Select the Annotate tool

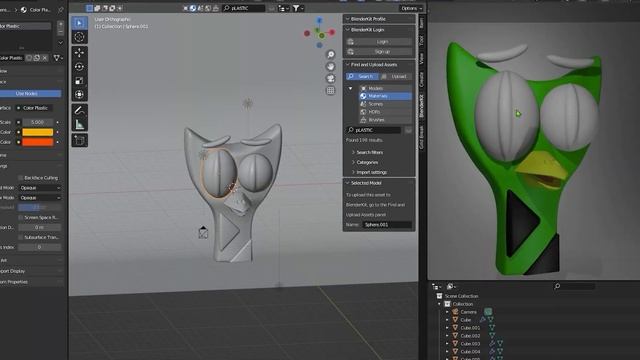[80, 110]
